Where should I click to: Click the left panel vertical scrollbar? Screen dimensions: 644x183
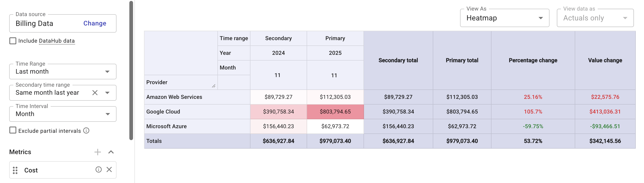131,70
